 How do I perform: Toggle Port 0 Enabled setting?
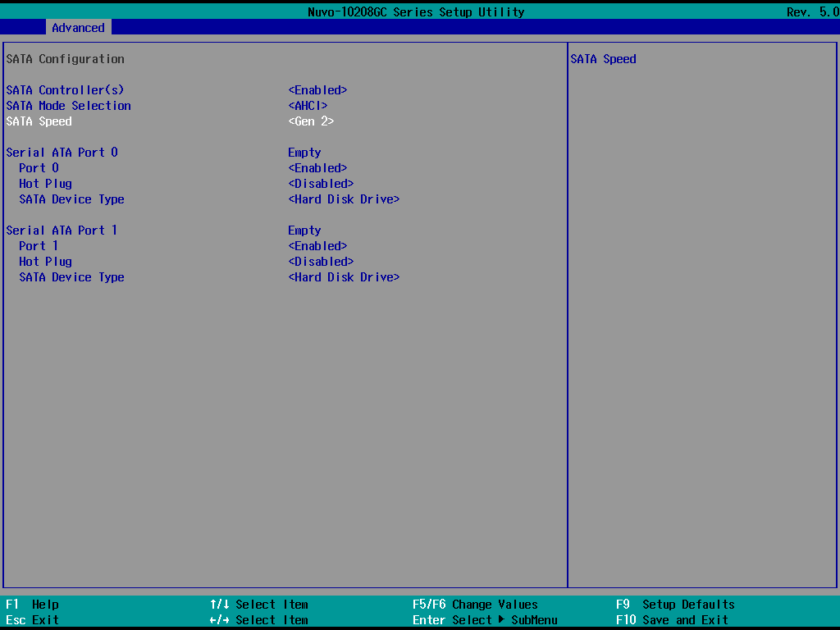(x=317, y=168)
